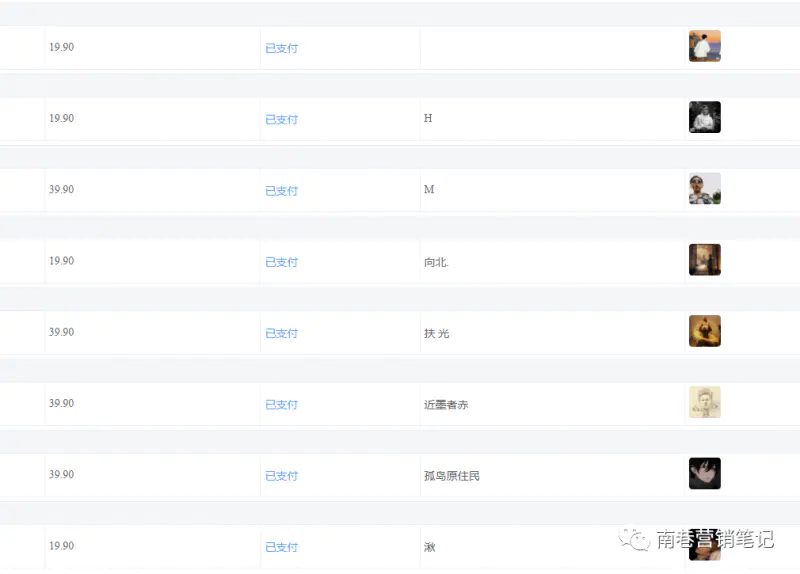
Task: Open the avatar in the nameless first row
Action: tap(705, 46)
